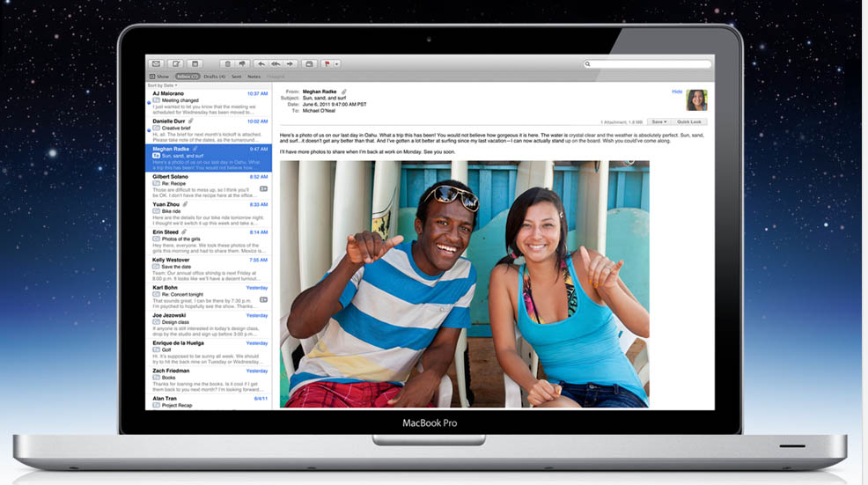Mark message as junk with thumbs-down icon
This screenshot has width=868, height=485.
point(241,64)
